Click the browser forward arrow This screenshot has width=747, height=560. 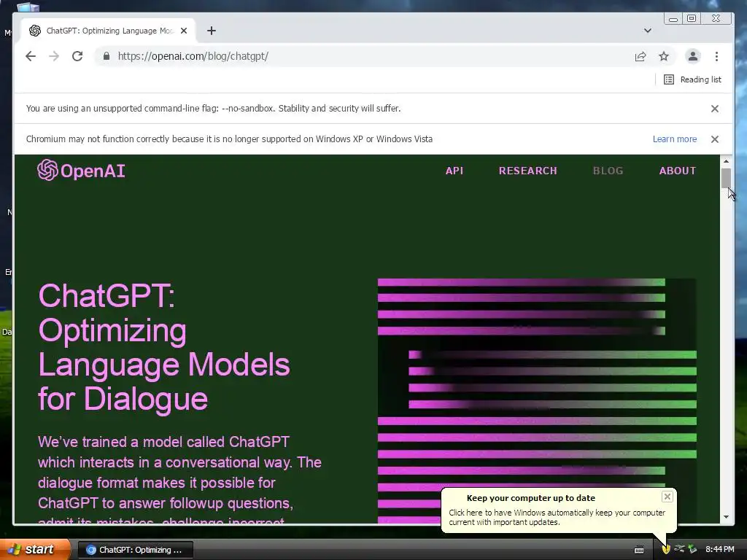click(x=54, y=56)
